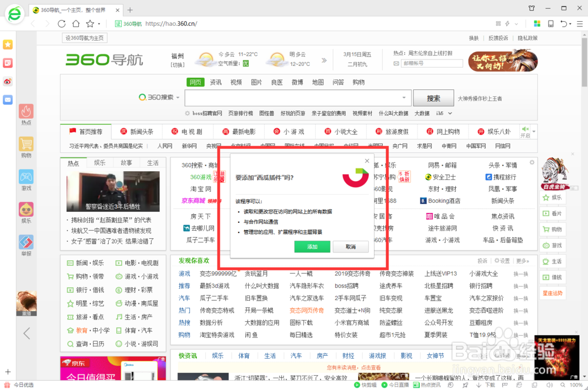
Task: Open the 隐私政策 link
Action: pyautogui.click(x=527, y=38)
